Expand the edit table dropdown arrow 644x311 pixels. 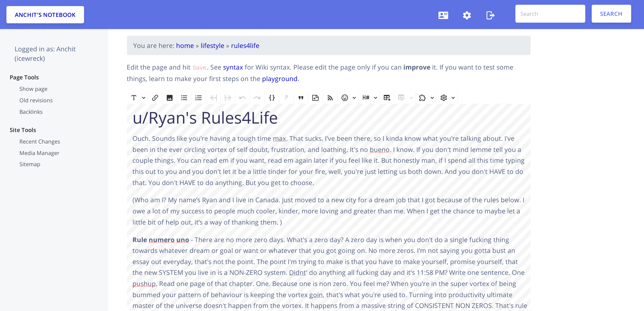pyautogui.click(x=411, y=98)
